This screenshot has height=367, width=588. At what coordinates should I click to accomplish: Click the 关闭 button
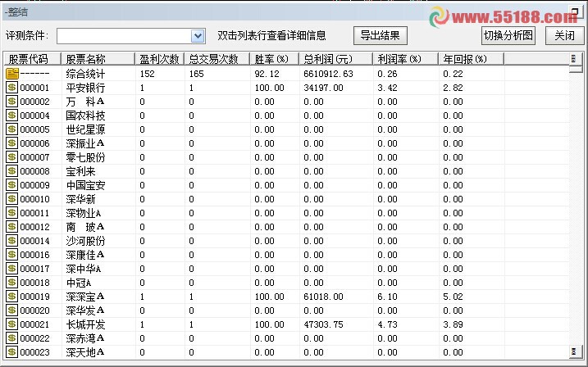[x=565, y=35]
